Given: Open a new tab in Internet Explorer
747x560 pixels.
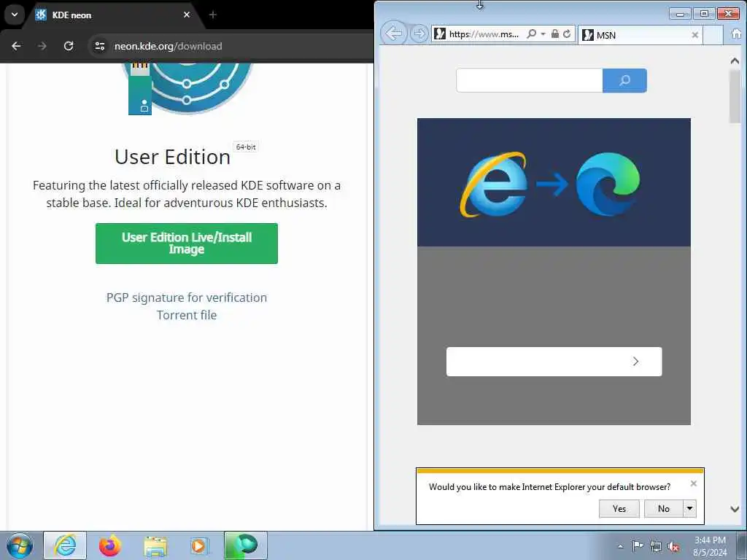Looking at the screenshot, I should click(713, 35).
